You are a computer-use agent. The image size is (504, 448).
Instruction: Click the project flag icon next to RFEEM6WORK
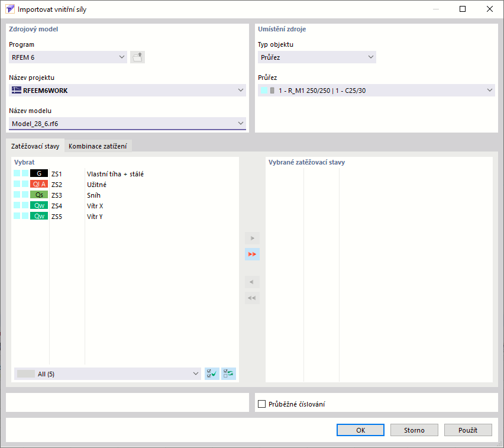[17, 90]
